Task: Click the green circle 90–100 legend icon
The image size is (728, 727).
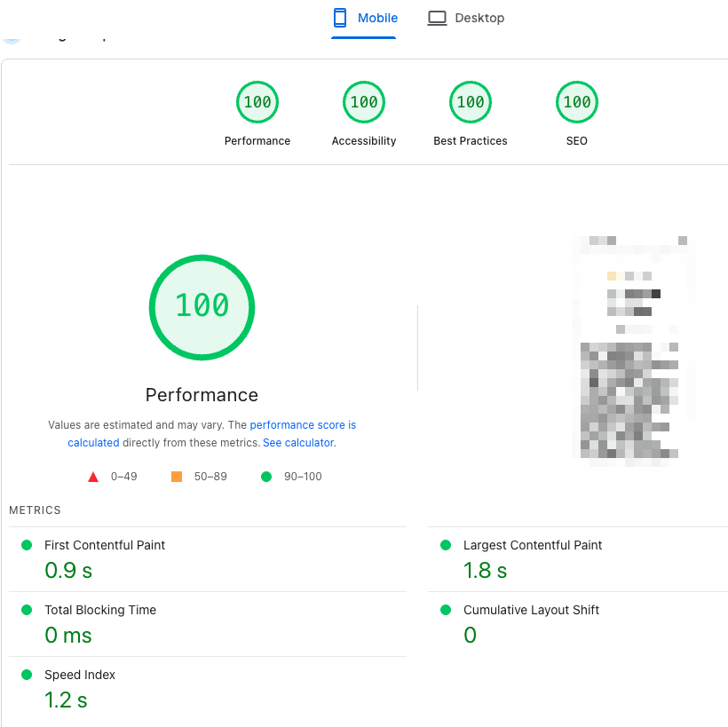Action: [266, 477]
